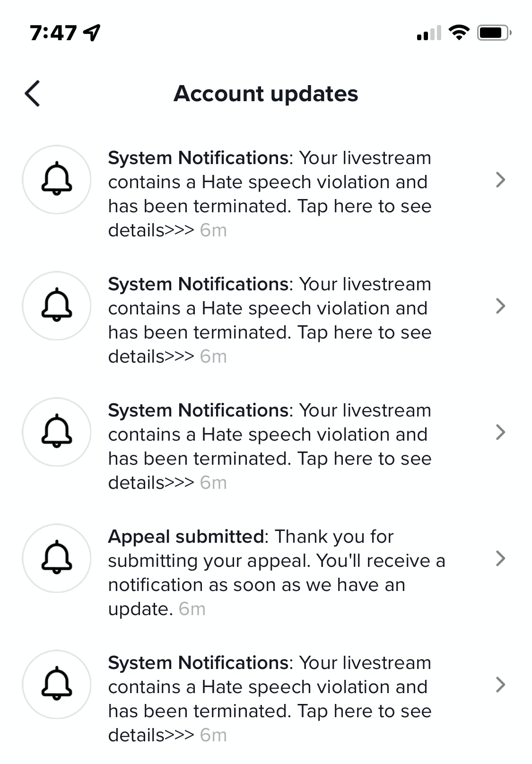Tap bell icon of second hate speech notification

pyautogui.click(x=57, y=306)
